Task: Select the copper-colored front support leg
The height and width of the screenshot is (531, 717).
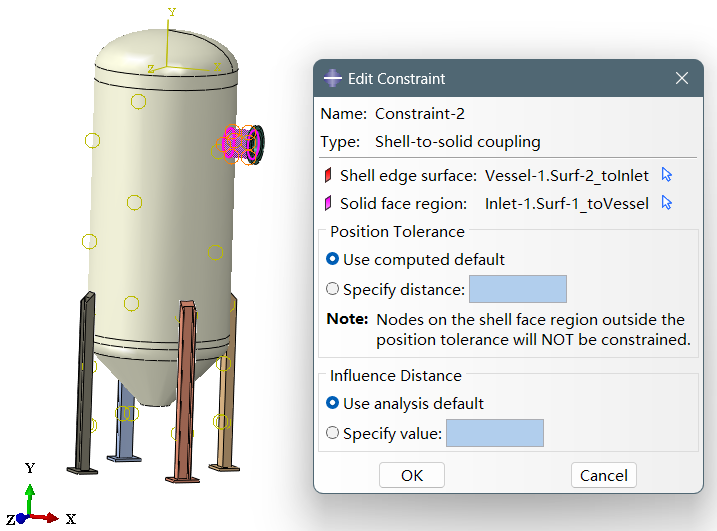Action: coord(185,391)
